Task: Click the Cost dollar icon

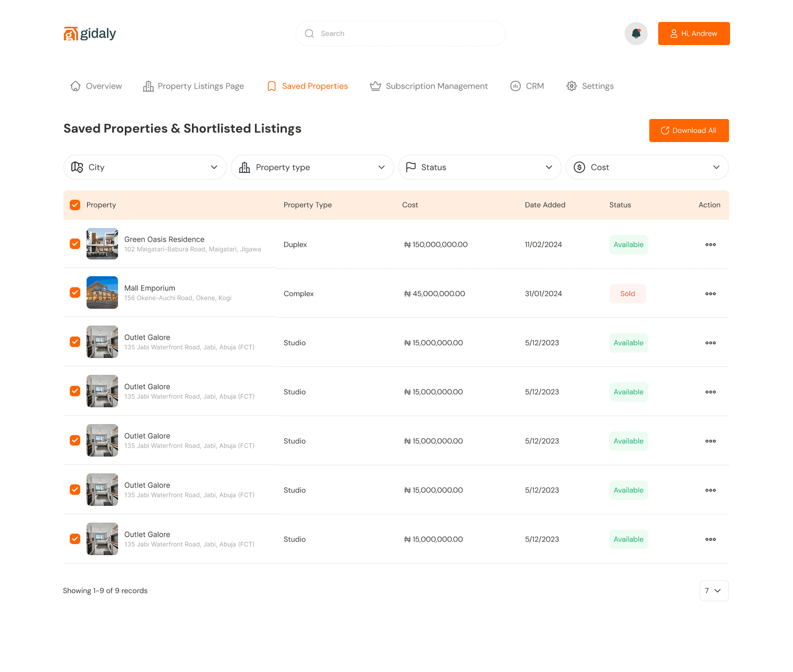Action: click(x=580, y=167)
